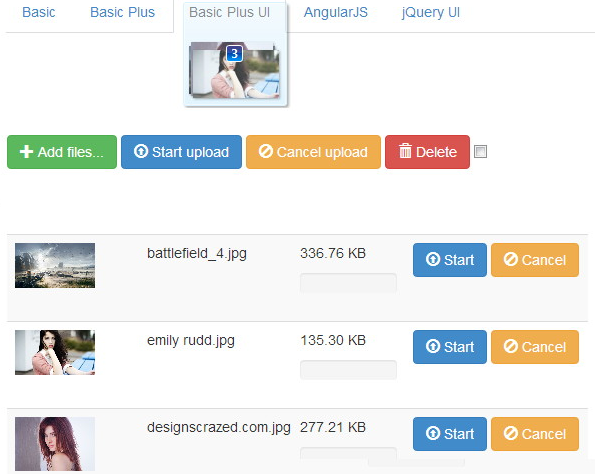The image size is (597, 474).
Task: Open the battlefield_4.jpg thumbnail preview
Action: 55,265
